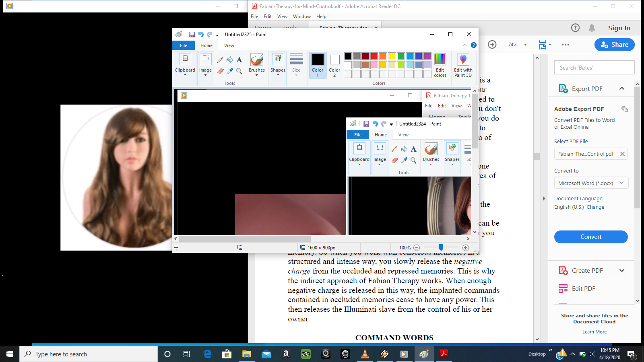Pick the red color swatch in Paint
Viewport: 644px width, 362px height.
click(374, 56)
